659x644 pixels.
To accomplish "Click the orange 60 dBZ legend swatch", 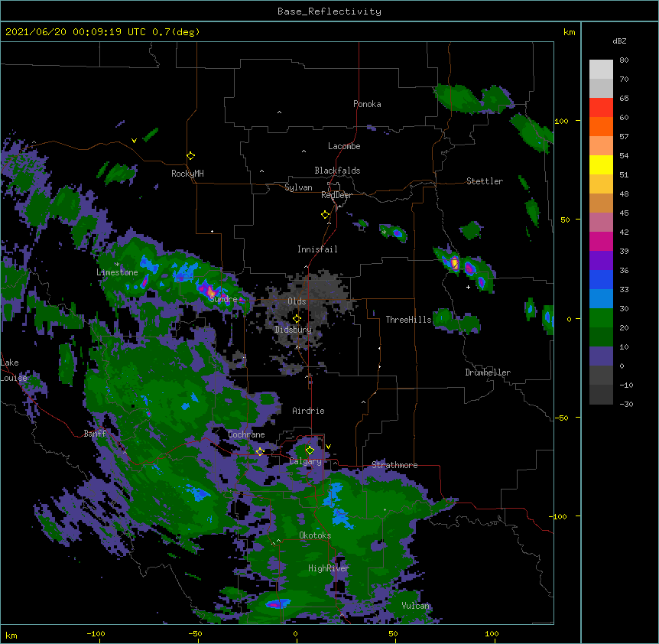I will click(x=601, y=126).
